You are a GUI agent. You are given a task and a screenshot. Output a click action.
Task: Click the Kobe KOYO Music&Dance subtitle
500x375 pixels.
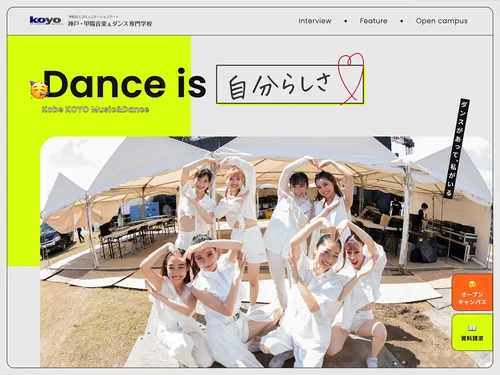pyautogui.click(x=95, y=109)
